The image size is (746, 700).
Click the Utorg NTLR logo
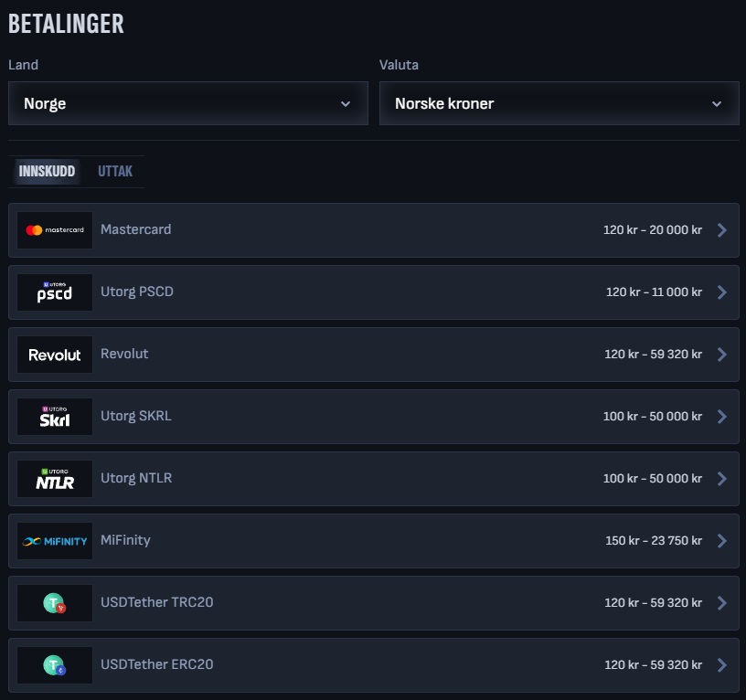click(55, 479)
